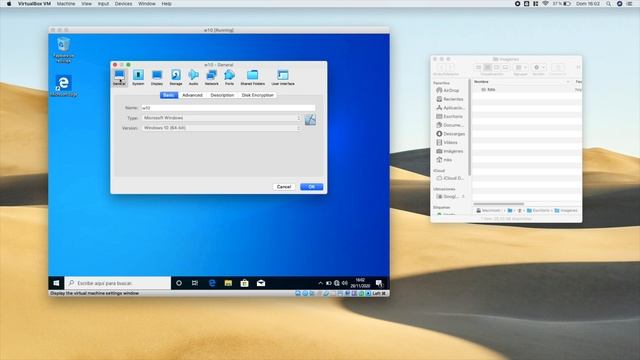Open the Network settings section
Viewport: 640px width, 360px height.
(x=211, y=77)
